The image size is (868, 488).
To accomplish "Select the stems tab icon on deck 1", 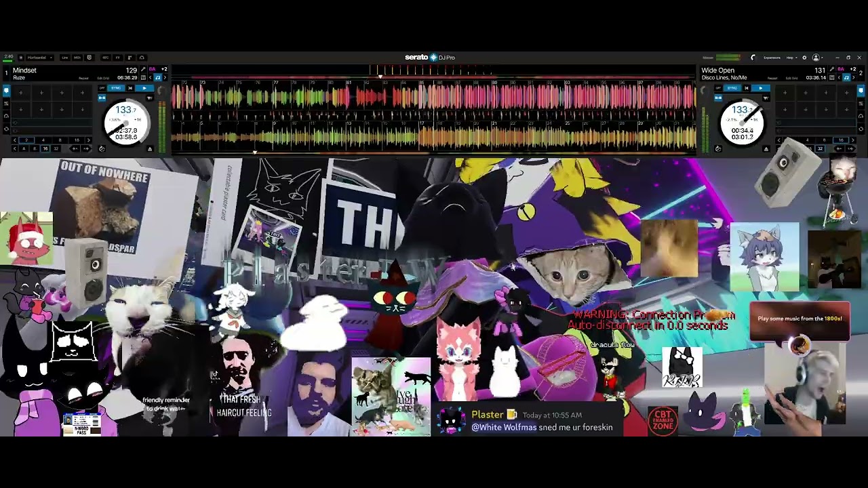I will tap(6, 103).
